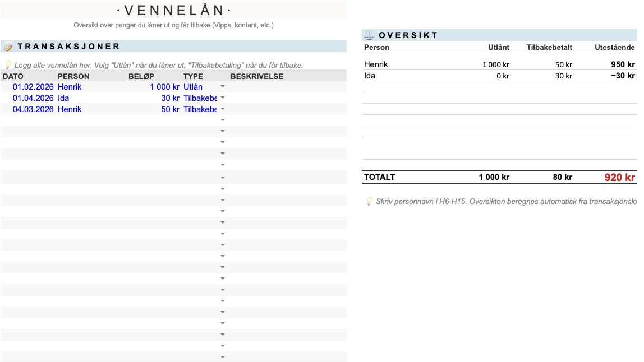
Task: Select the red 920 kr total outstanding cell
Action: [x=619, y=178]
